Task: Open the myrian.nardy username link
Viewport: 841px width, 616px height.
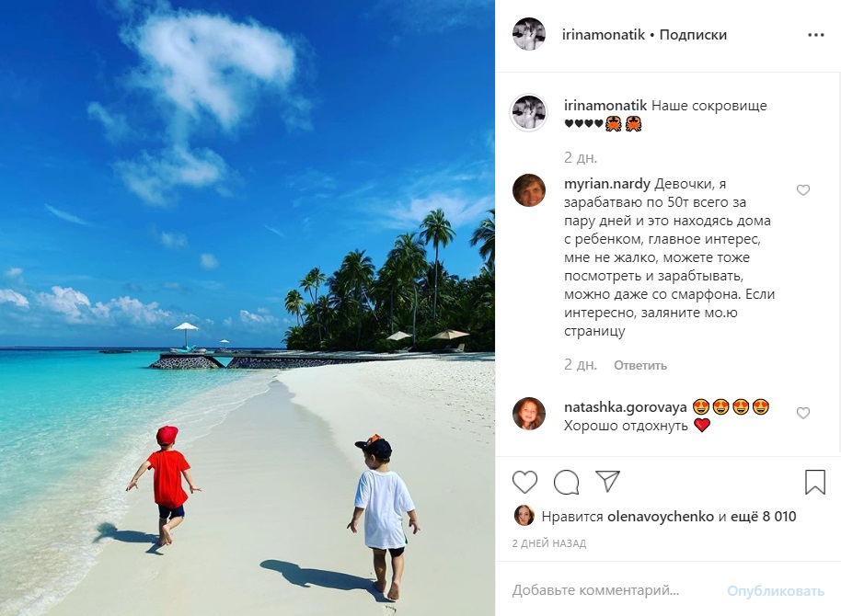Action: (x=607, y=185)
